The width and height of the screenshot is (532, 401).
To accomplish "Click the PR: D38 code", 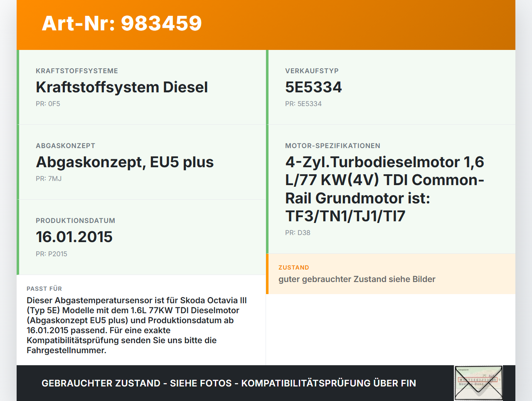I will point(298,233).
